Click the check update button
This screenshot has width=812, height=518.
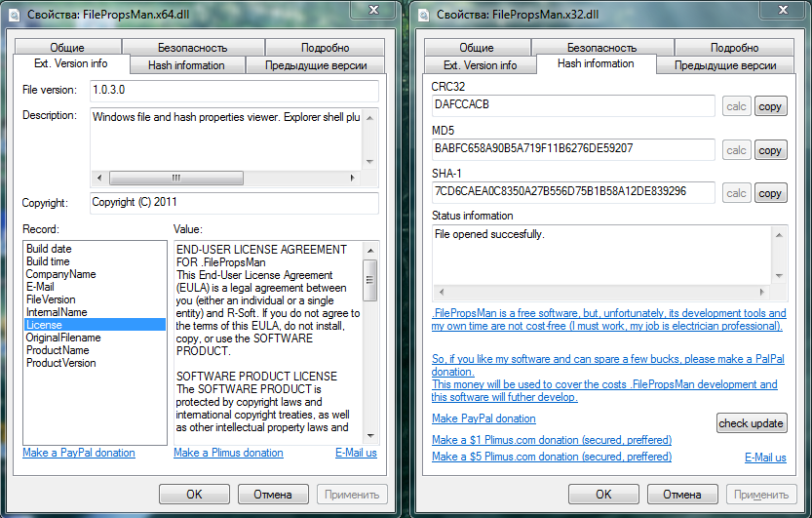752,423
